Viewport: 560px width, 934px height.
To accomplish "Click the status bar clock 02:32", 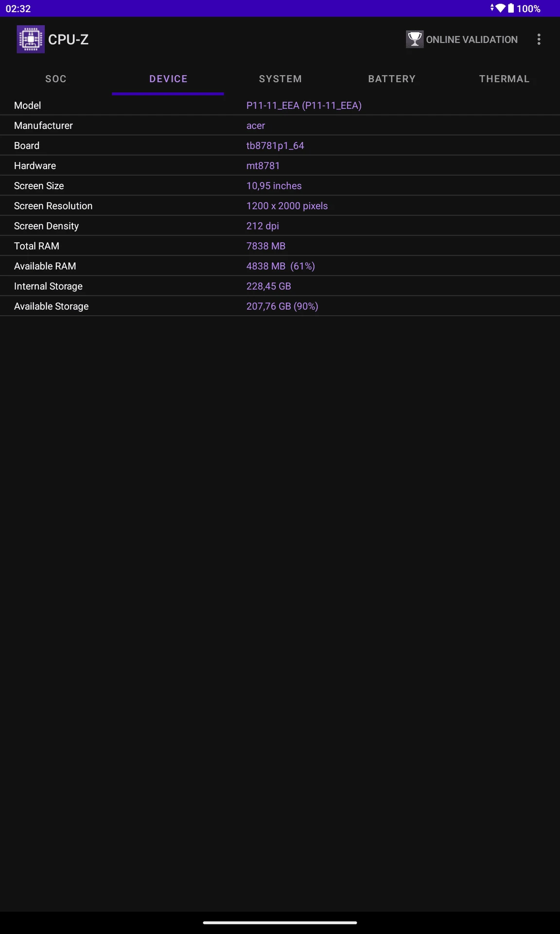I will point(18,9).
